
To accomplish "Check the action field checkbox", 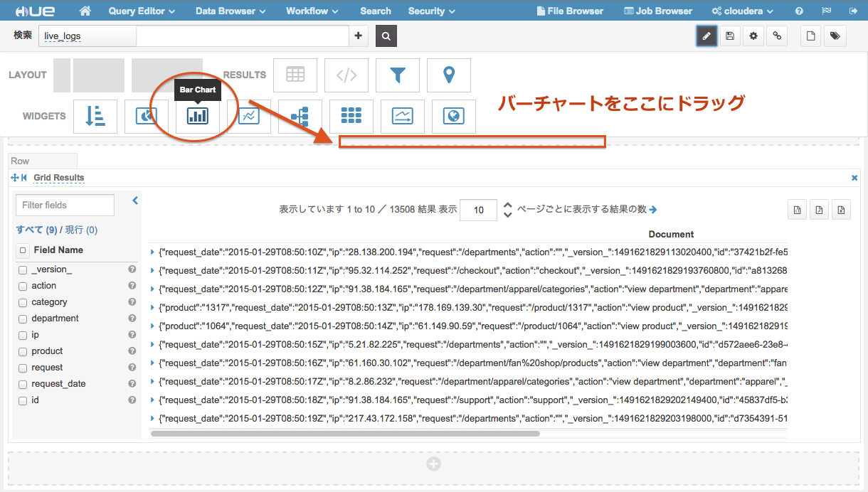I will tap(23, 287).
